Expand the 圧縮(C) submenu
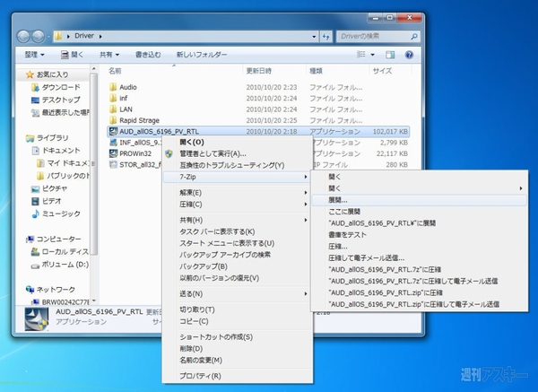 237,205
